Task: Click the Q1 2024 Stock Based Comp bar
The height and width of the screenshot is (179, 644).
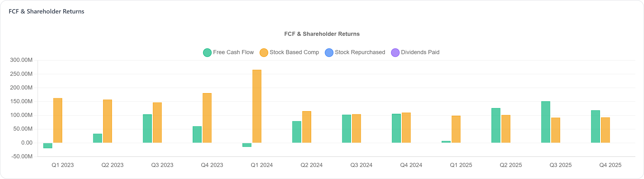Action: point(257,106)
